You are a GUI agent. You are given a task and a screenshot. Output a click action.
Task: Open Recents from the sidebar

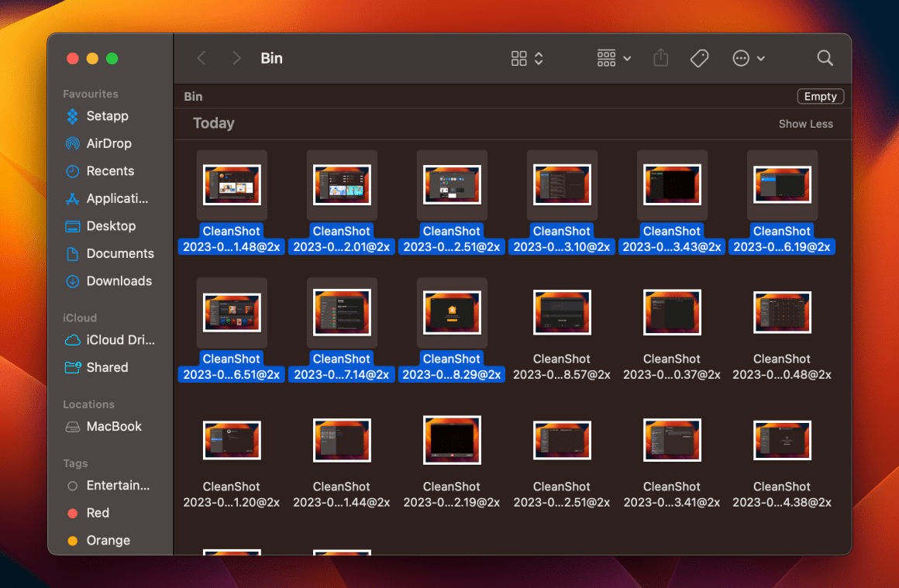[108, 170]
